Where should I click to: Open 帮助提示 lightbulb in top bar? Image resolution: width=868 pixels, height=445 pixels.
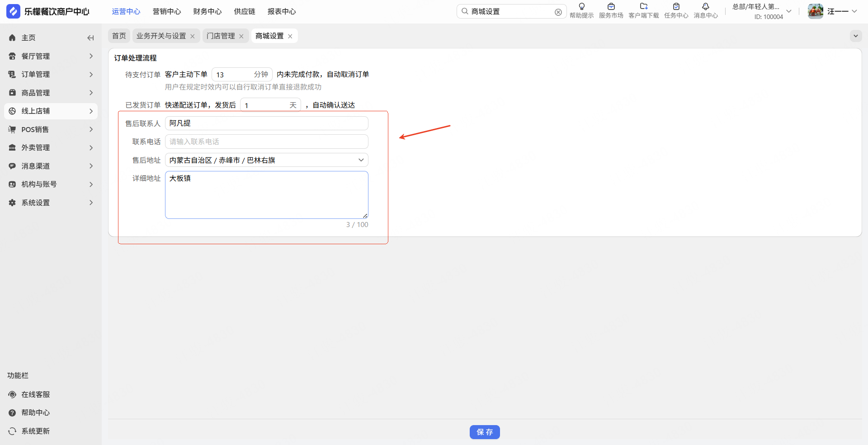pos(582,11)
